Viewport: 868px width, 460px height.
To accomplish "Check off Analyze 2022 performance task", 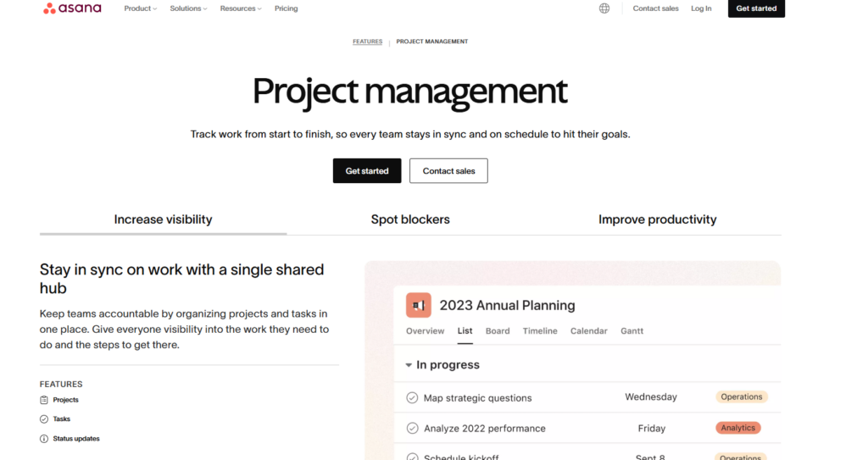I will 412,428.
